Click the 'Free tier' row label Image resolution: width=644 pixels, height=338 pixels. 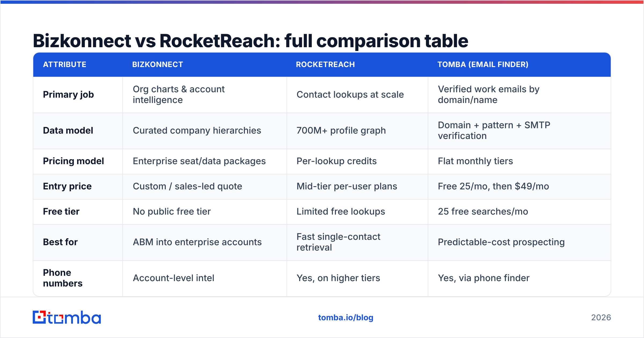61,212
